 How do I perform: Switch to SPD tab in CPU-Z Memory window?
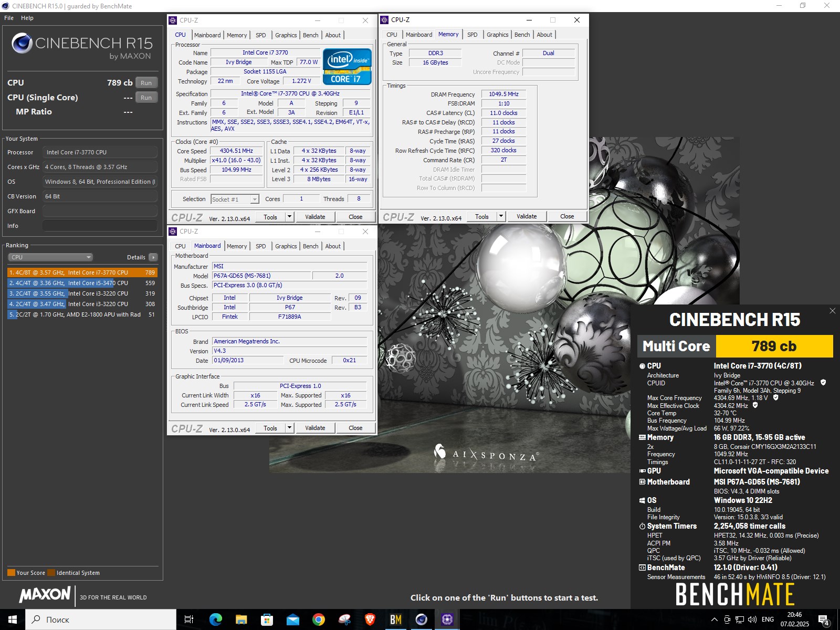click(x=472, y=35)
